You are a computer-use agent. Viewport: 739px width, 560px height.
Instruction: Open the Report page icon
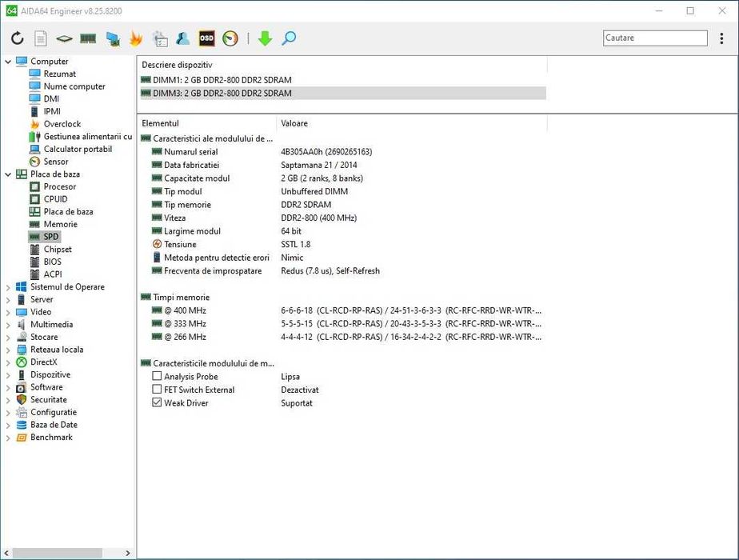[41, 38]
